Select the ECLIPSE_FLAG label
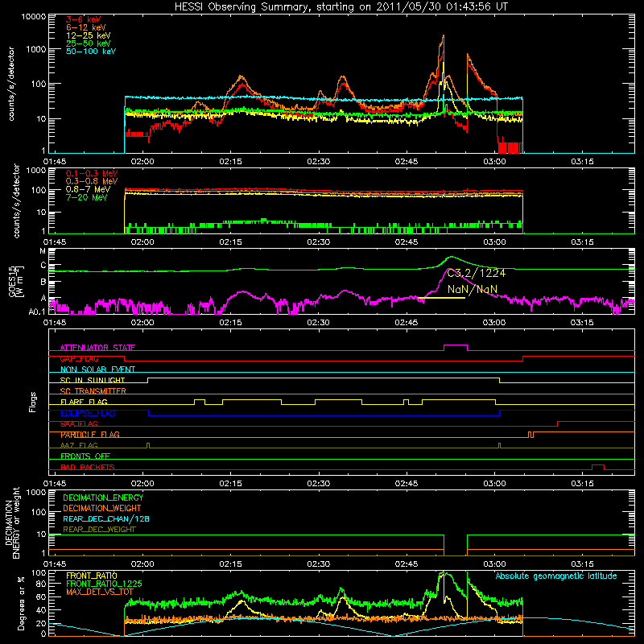644x644 pixels. pyautogui.click(x=88, y=413)
